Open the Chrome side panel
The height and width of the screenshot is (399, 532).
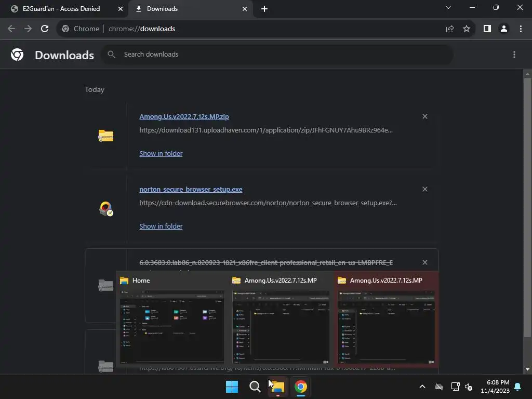487,29
